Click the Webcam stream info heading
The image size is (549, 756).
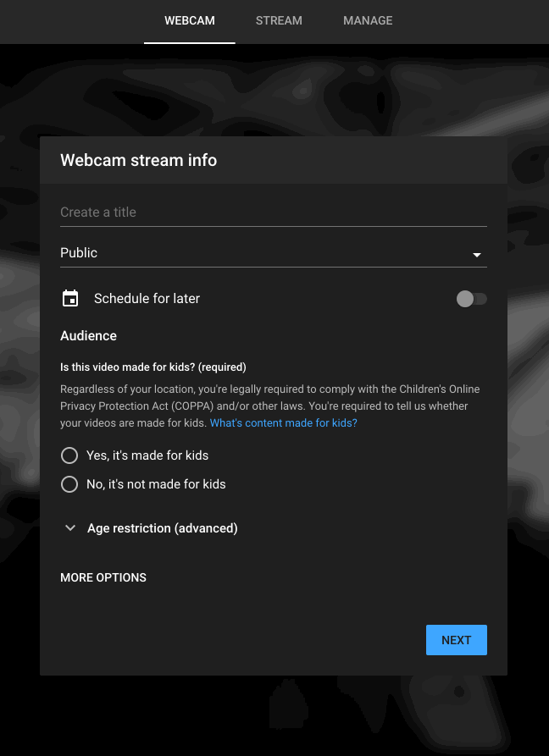tap(138, 160)
